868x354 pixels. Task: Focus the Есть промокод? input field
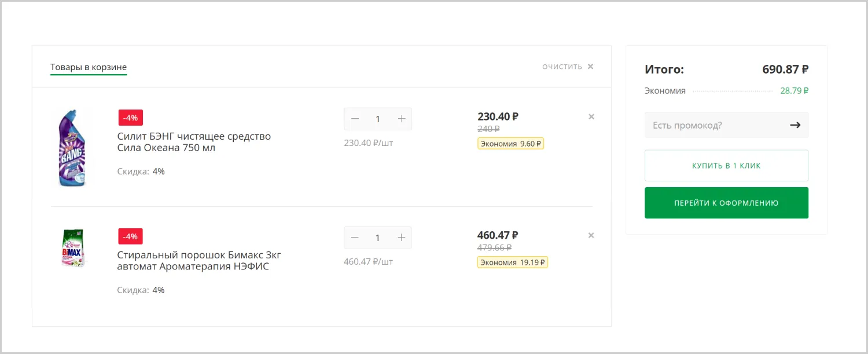tap(715, 125)
